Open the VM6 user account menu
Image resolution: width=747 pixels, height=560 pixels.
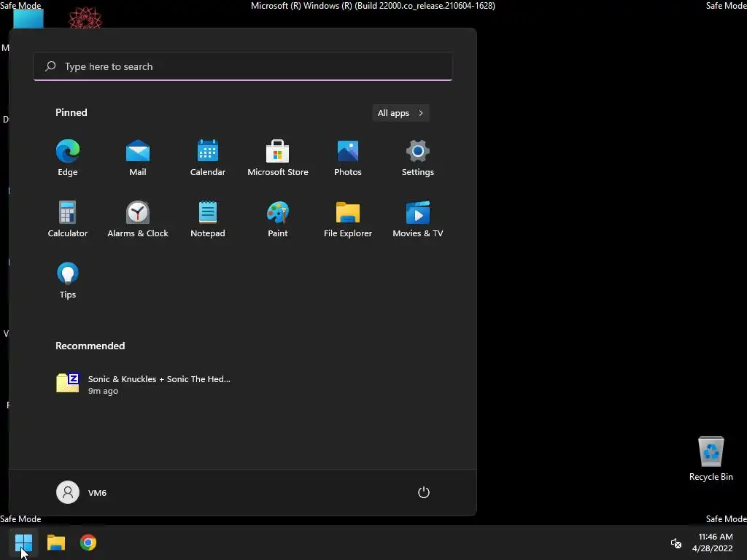[x=82, y=492]
